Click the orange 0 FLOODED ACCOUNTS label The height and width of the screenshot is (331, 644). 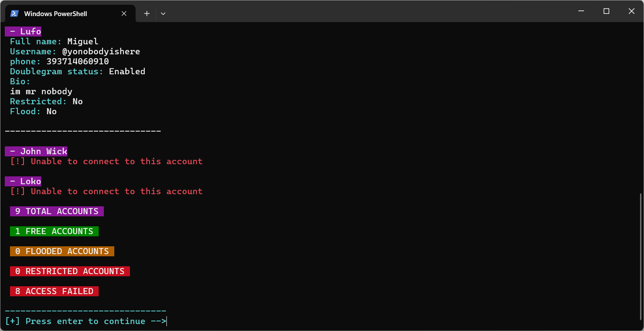62,252
